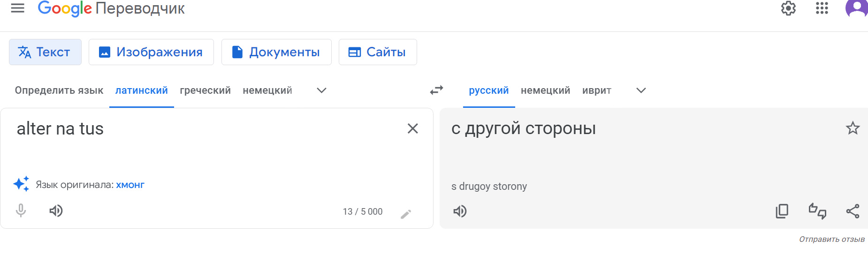Viewport: 868px width, 270px height.
Task: Expand the source language list
Action: (321, 90)
